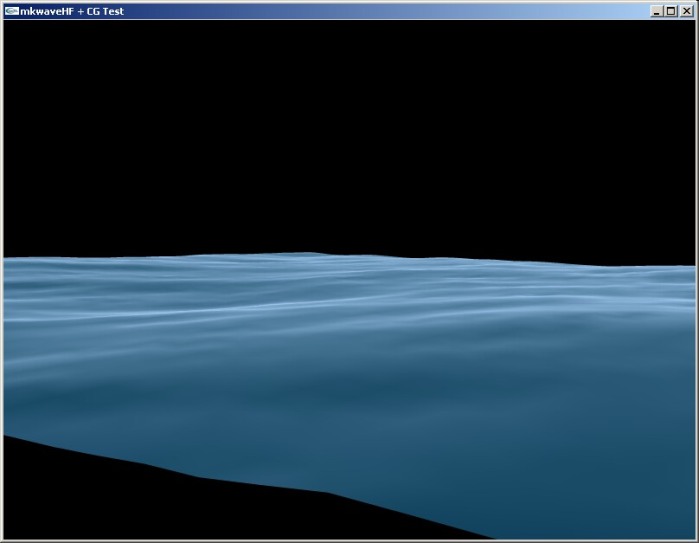The height and width of the screenshot is (543, 699).
Task: Maximize the mkwaveHF + CG Test window
Action: (x=671, y=11)
